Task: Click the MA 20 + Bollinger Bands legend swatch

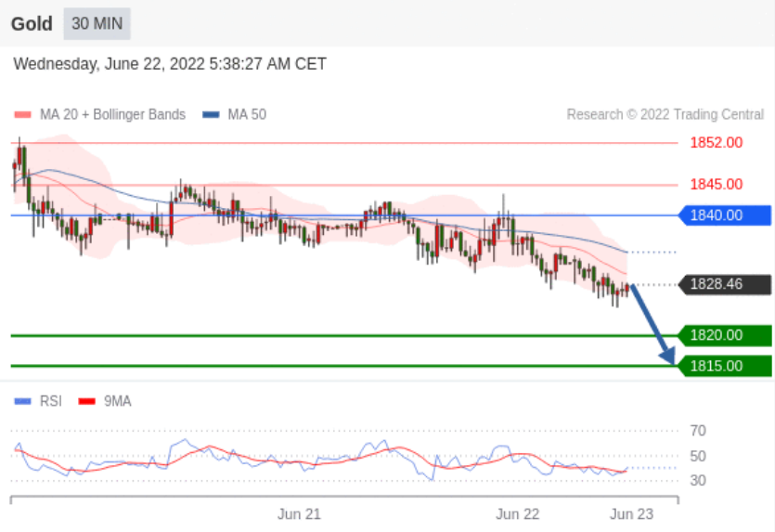Action: pos(22,115)
